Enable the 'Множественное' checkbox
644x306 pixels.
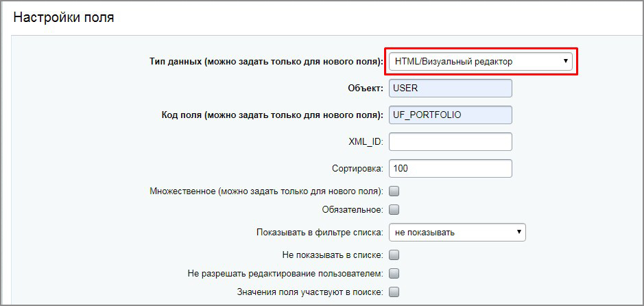point(394,191)
